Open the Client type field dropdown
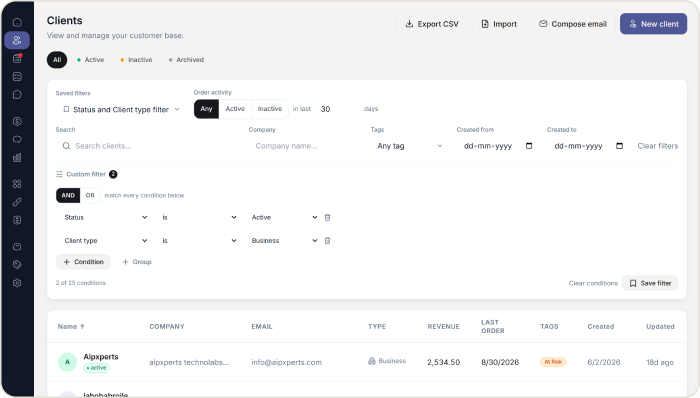 point(106,240)
